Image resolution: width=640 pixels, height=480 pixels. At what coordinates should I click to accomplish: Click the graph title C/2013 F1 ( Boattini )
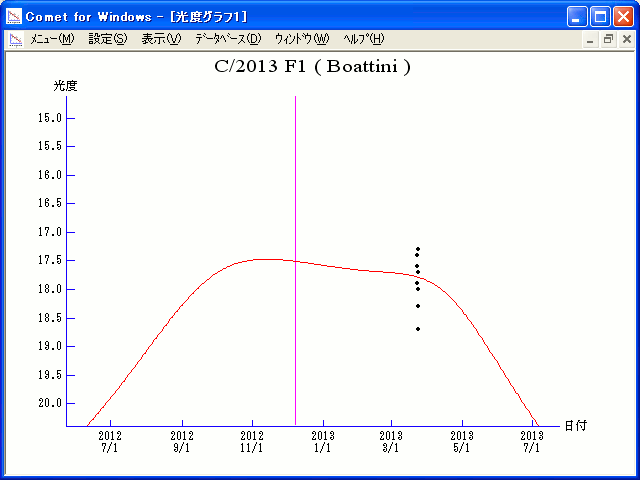[x=312, y=66]
